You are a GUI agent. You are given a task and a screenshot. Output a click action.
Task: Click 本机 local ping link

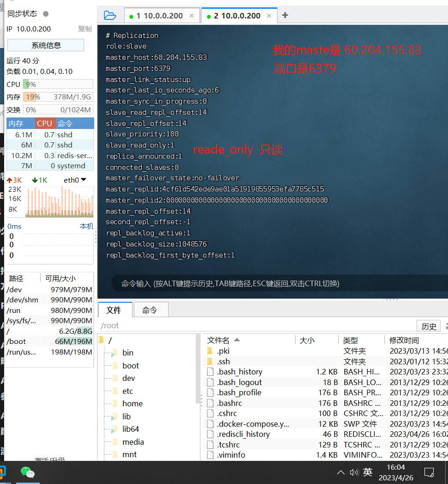pos(87,226)
